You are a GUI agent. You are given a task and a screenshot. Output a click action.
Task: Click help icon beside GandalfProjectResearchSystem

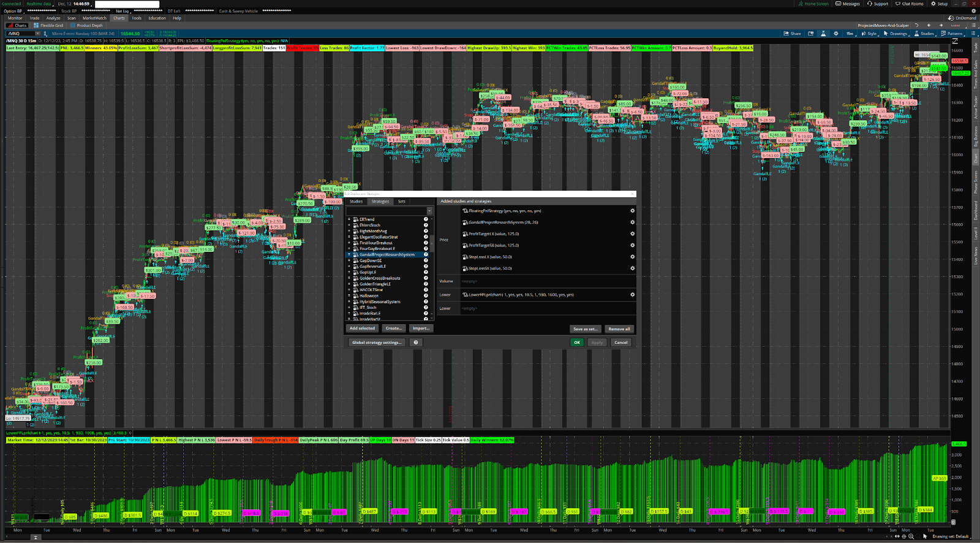[x=426, y=255]
